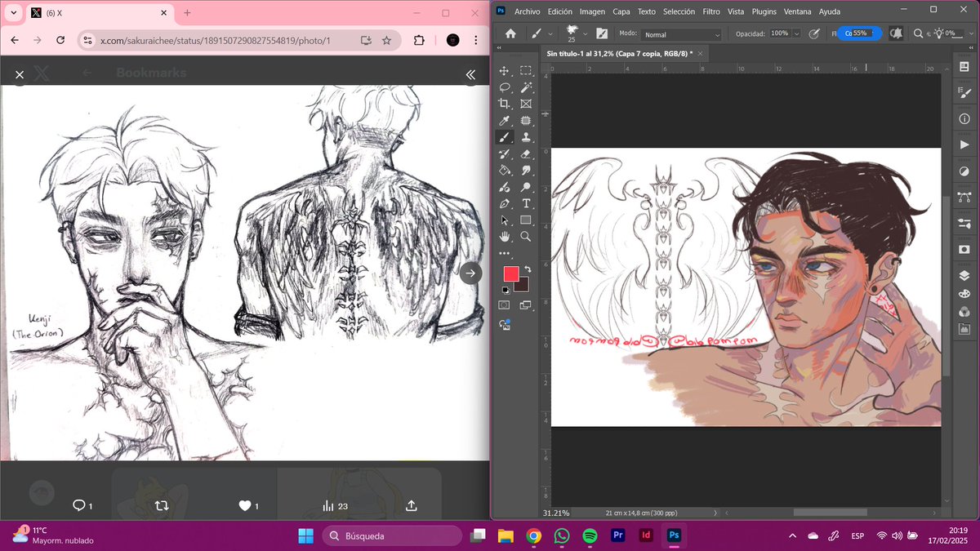Open the Layers panel icon
The height and width of the screenshot is (551, 980).
[964, 275]
